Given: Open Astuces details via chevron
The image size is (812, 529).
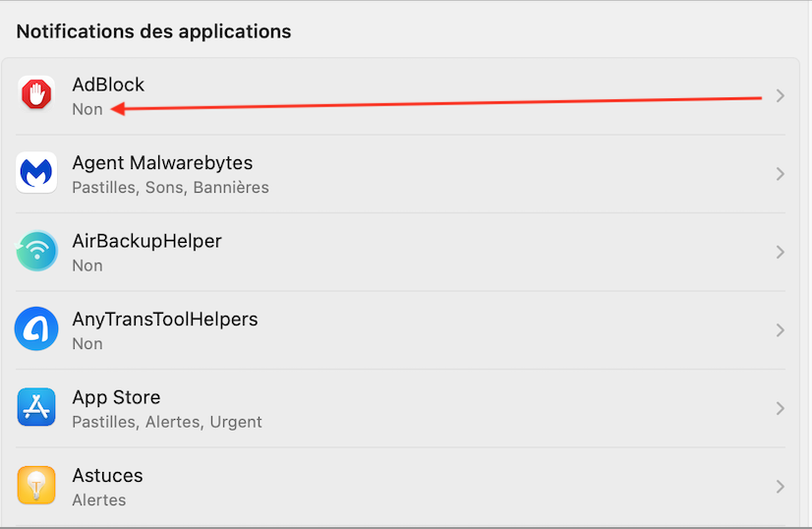Looking at the screenshot, I should [x=780, y=486].
